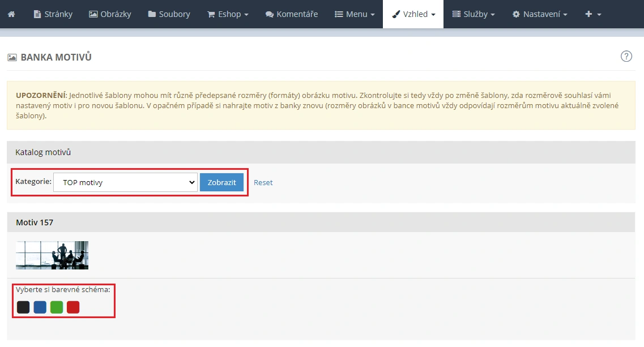Choose the red color scheme swatch
The height and width of the screenshot is (347, 644).
click(x=73, y=307)
